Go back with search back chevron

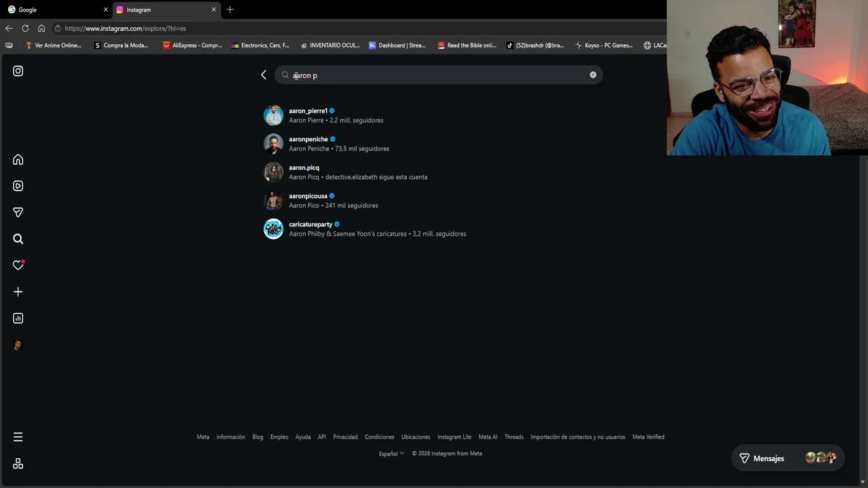coord(264,75)
